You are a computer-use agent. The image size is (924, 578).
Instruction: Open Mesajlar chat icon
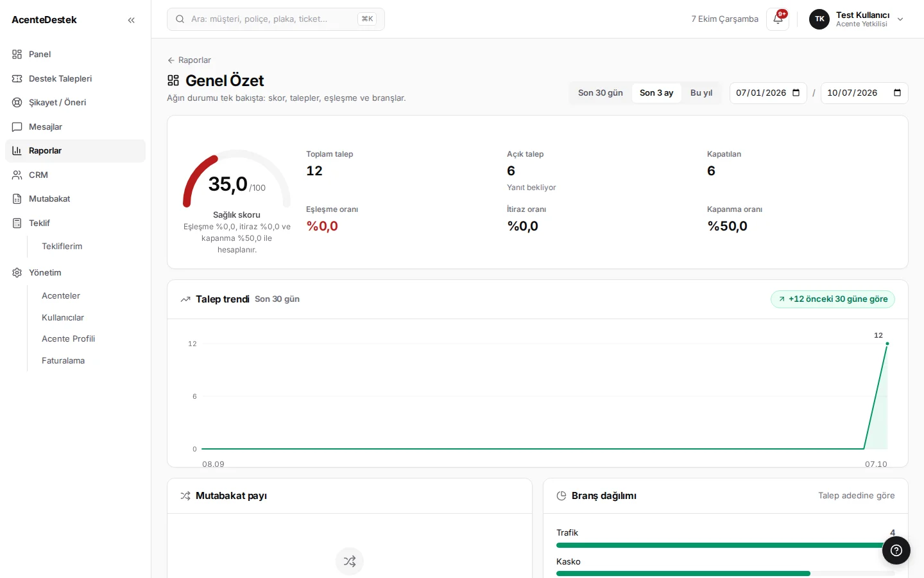17,127
